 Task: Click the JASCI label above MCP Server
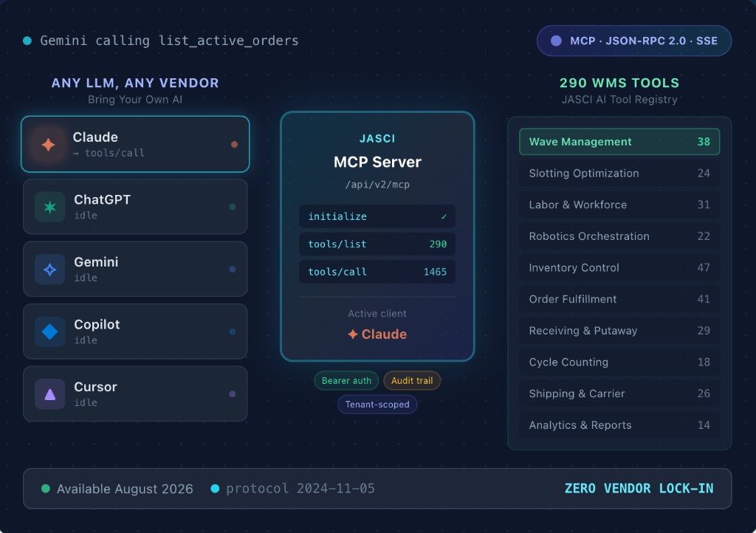377,139
